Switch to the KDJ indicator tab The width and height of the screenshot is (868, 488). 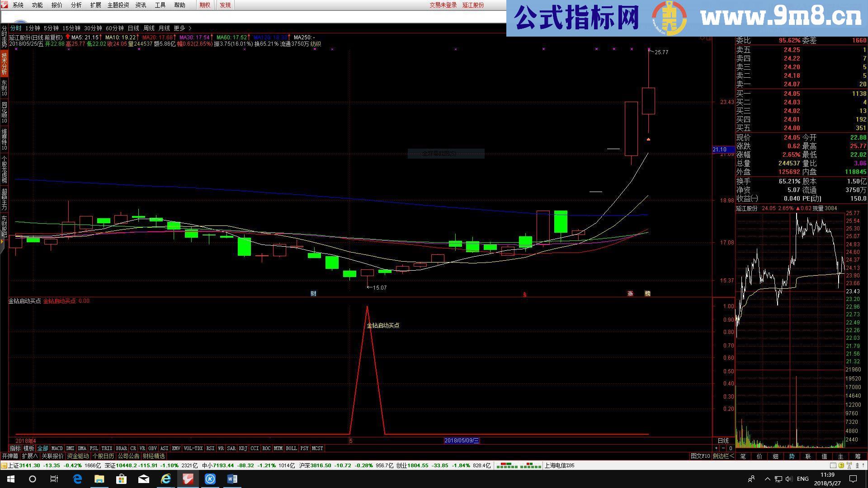(x=244, y=448)
